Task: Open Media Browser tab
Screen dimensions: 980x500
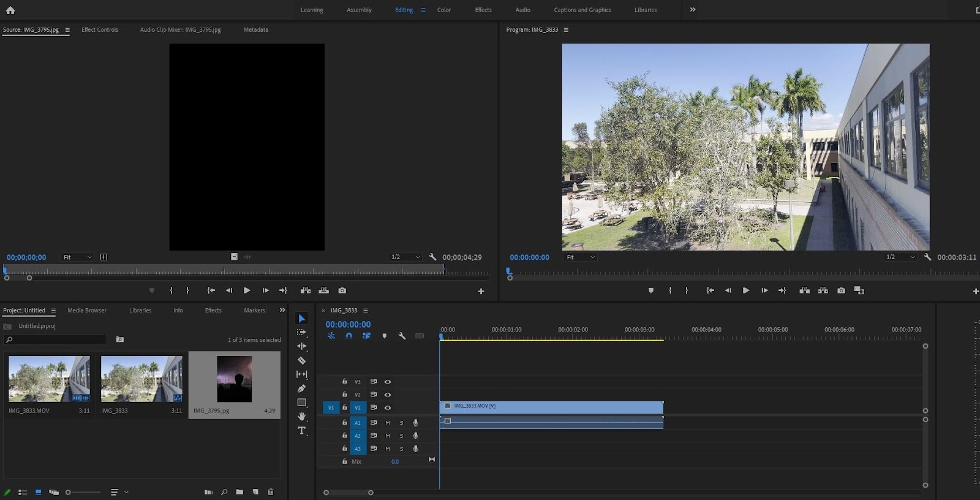Action: 87,310
